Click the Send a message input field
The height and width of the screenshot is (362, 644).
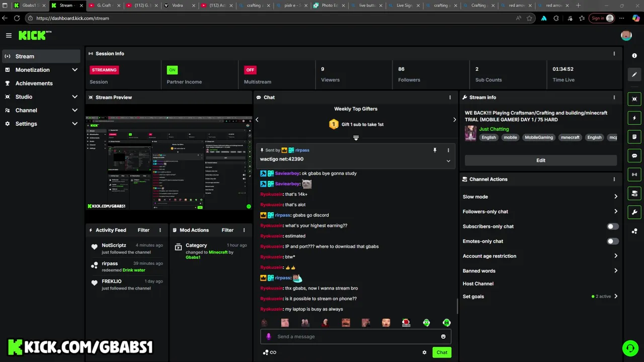[x=356, y=336]
